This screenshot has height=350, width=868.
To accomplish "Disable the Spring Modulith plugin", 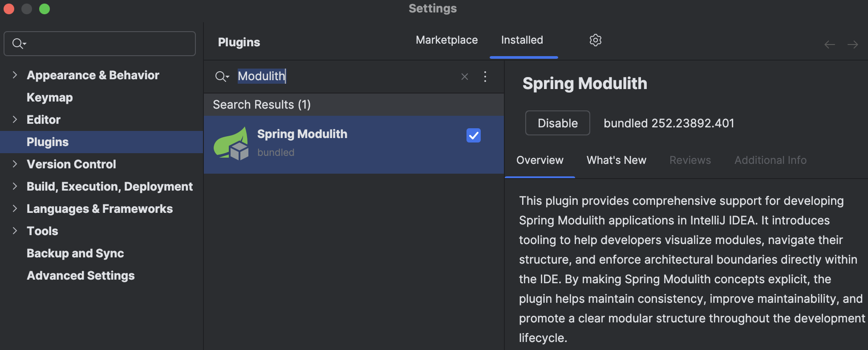I will point(558,123).
